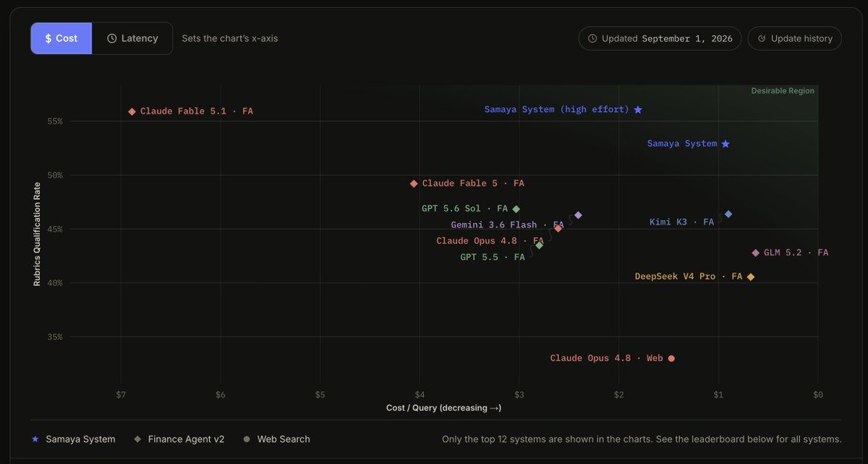Screen dimensions: 868x464
Task: Click the Updated September 1, 2026 badge
Action: coord(660,38)
